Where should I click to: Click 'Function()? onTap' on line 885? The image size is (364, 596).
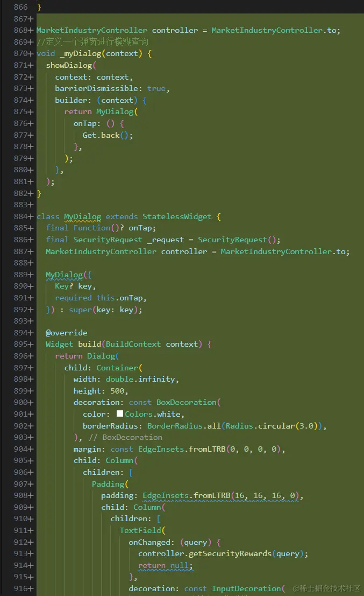tap(112, 228)
